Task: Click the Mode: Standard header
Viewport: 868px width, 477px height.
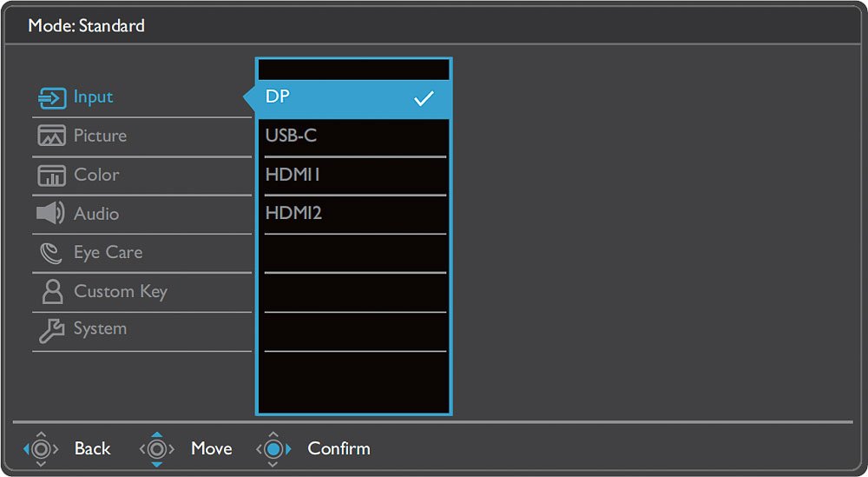Action: 86,25
